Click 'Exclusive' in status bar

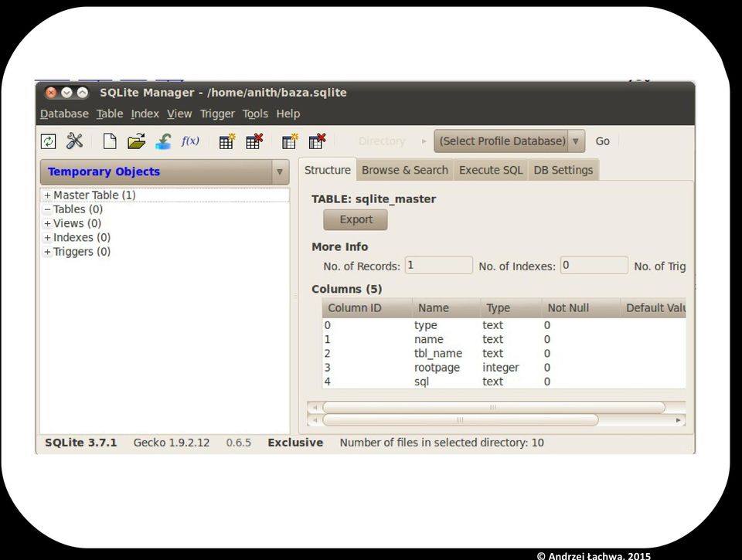click(x=295, y=443)
